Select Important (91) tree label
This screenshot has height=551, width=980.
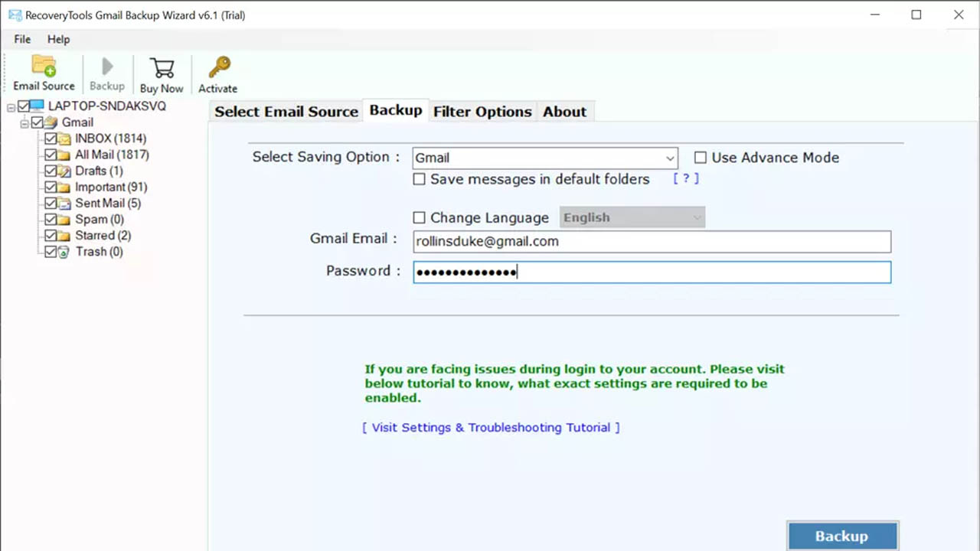point(111,187)
